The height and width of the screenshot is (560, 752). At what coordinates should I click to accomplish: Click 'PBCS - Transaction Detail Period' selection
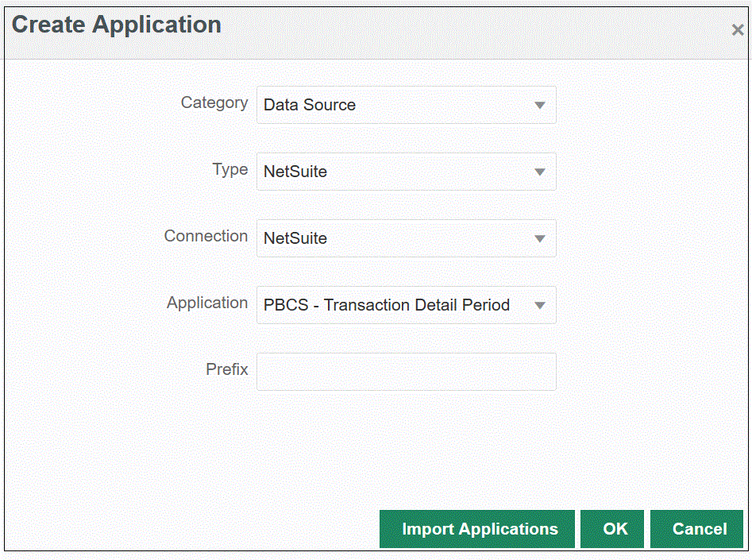387,305
